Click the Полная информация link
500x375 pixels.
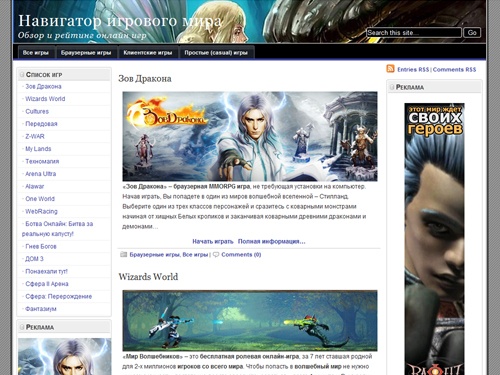[271, 241]
